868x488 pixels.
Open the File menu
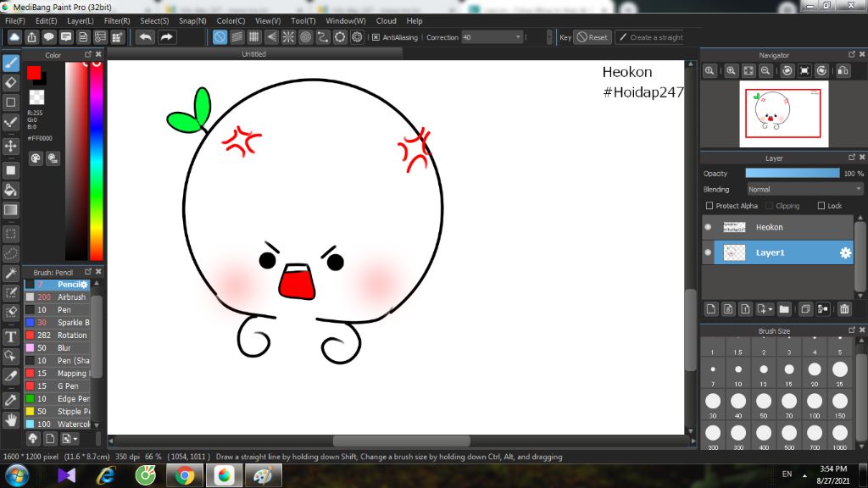pyautogui.click(x=15, y=21)
